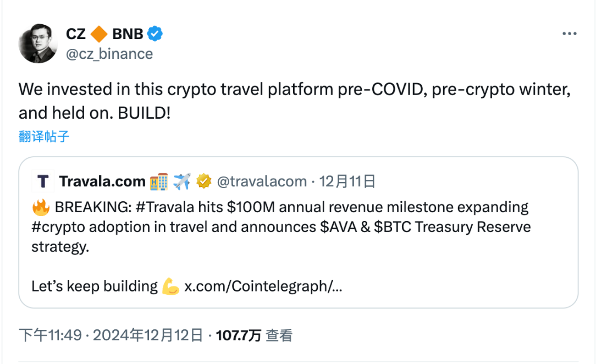
Task: Open the x.com/Cointelegraph/... link
Action: point(263,286)
